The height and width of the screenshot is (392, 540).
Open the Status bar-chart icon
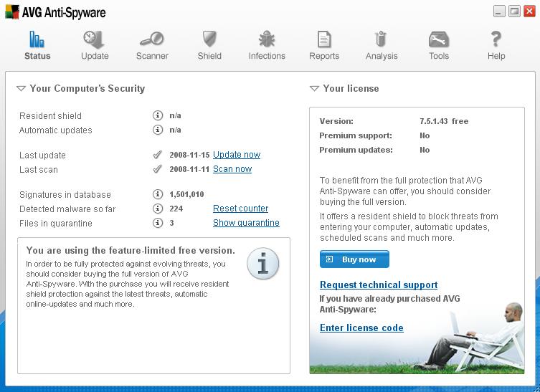click(37, 39)
